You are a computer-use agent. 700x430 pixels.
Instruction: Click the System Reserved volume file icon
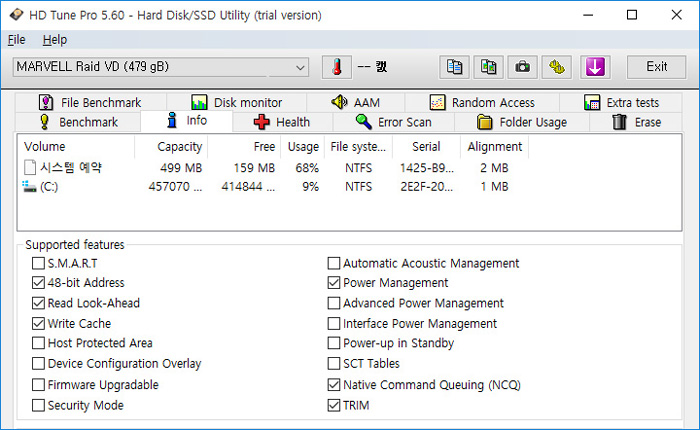coord(29,167)
